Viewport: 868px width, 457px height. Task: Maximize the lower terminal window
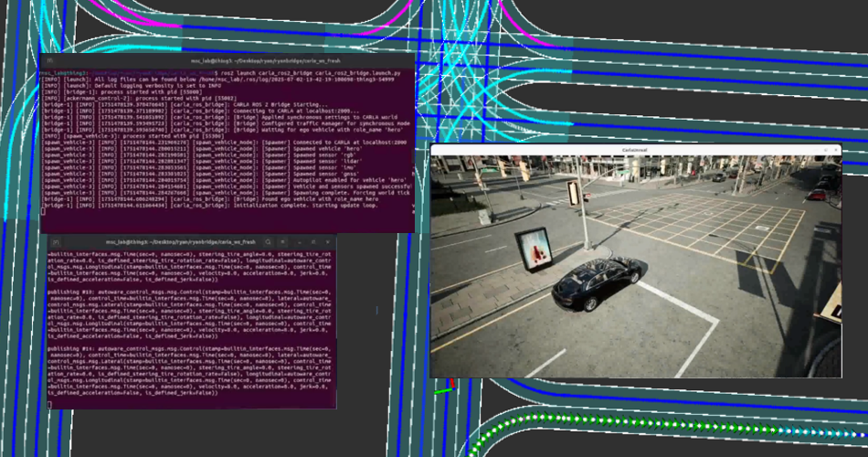coord(313,241)
